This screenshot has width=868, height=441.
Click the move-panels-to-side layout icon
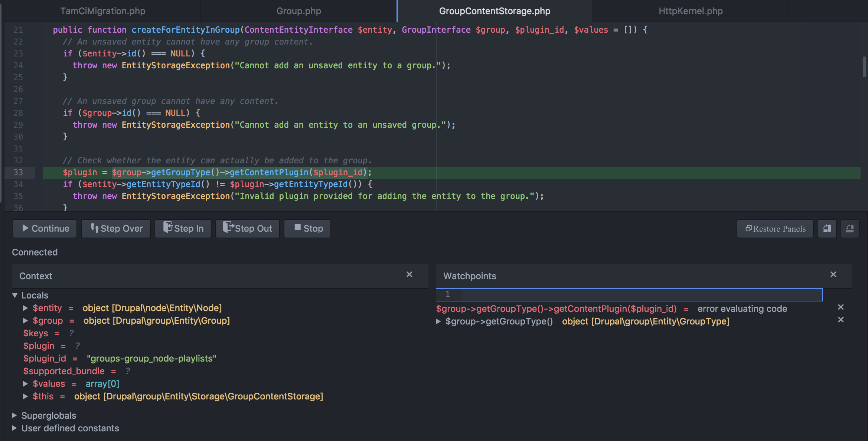pyautogui.click(x=827, y=228)
